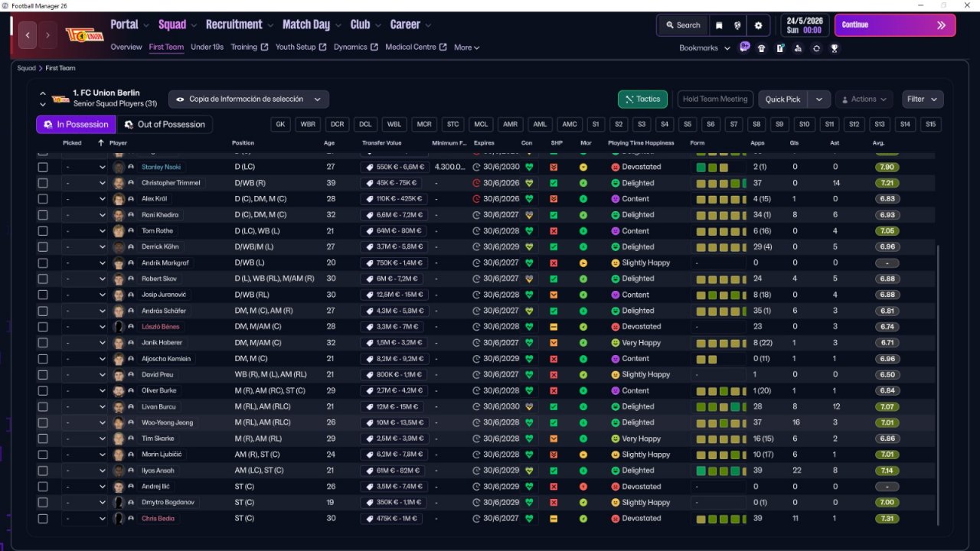Click the trophy shortcut icon
The image size is (980, 551).
click(x=835, y=48)
